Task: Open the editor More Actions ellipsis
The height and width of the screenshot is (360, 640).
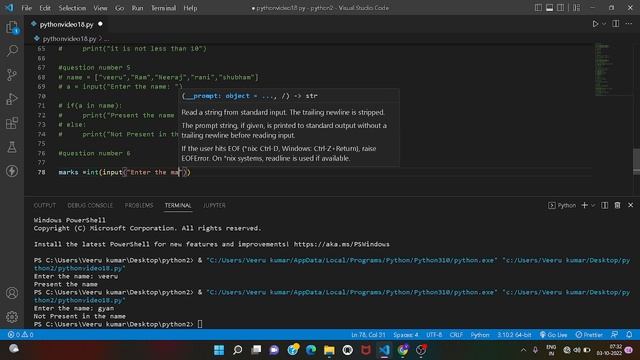Action: [629, 24]
